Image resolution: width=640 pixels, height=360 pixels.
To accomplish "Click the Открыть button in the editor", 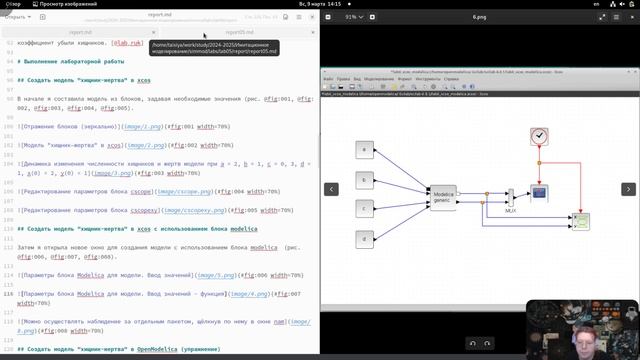I will click(x=15, y=17).
